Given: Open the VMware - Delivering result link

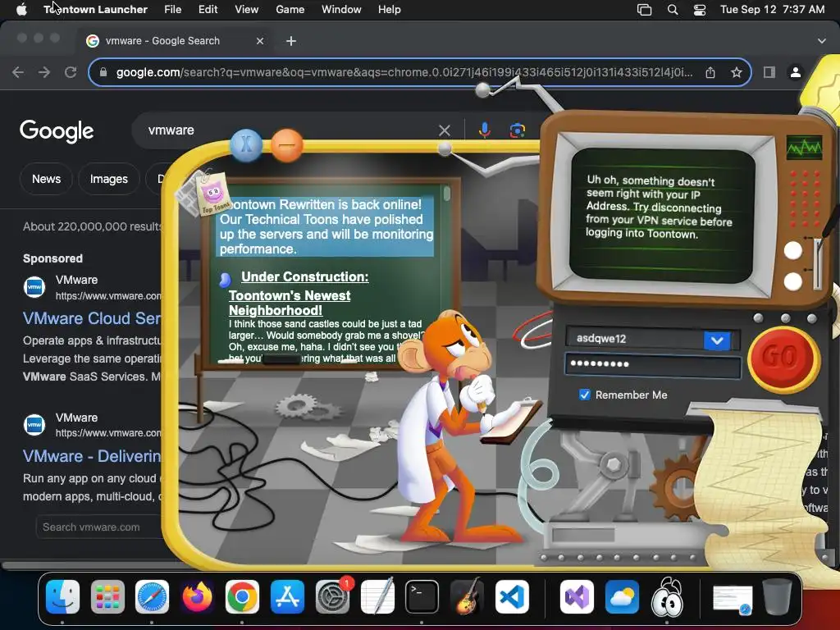Looking at the screenshot, I should pos(92,456).
